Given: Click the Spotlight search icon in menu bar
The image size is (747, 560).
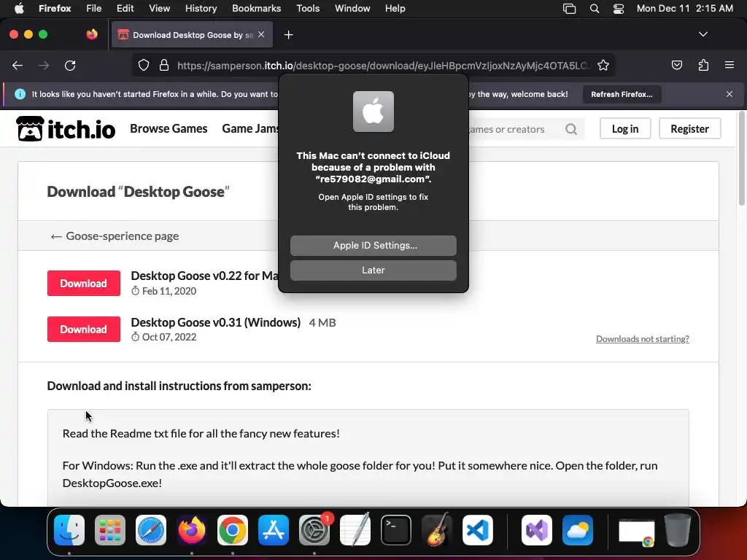Looking at the screenshot, I should [x=594, y=9].
